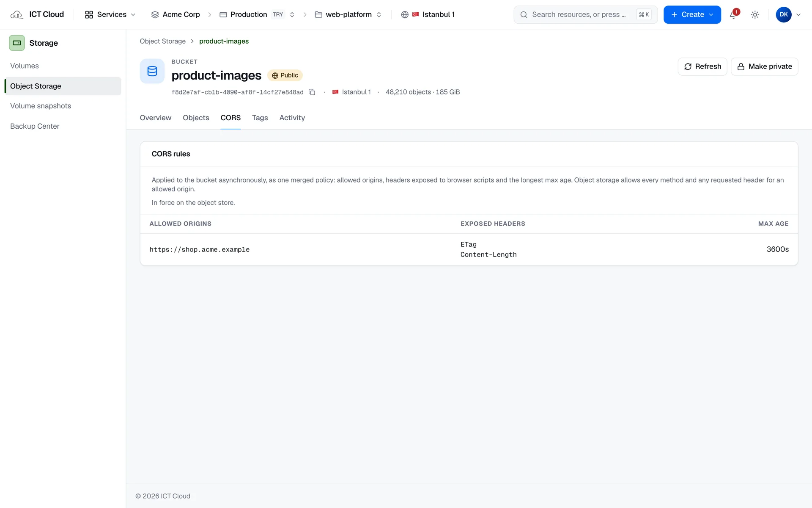Click the TRY currency tag

pos(278,14)
